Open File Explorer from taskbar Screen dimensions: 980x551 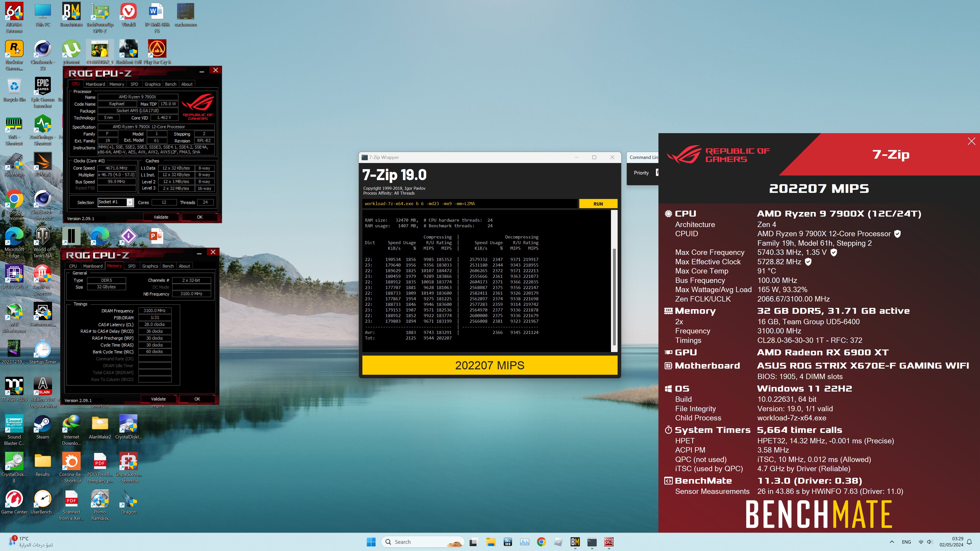491,542
